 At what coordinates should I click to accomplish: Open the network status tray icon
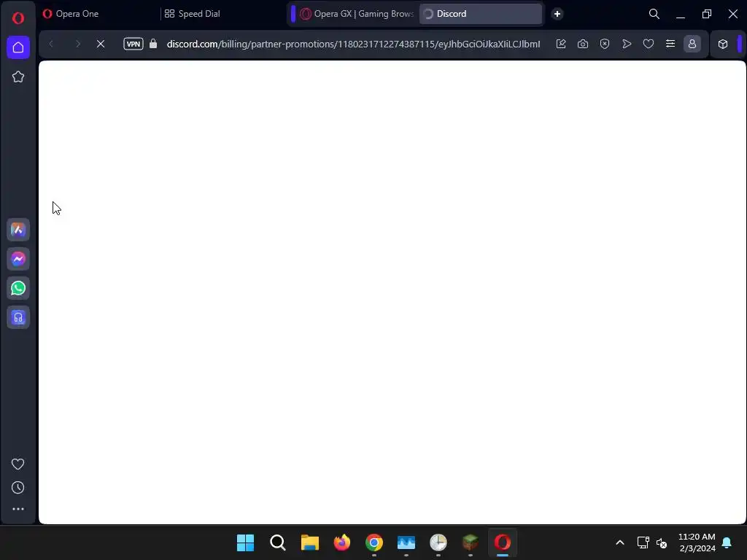pos(643,542)
